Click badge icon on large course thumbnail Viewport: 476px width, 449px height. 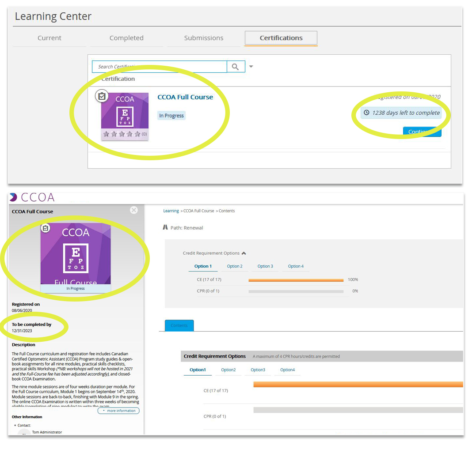coord(46,228)
